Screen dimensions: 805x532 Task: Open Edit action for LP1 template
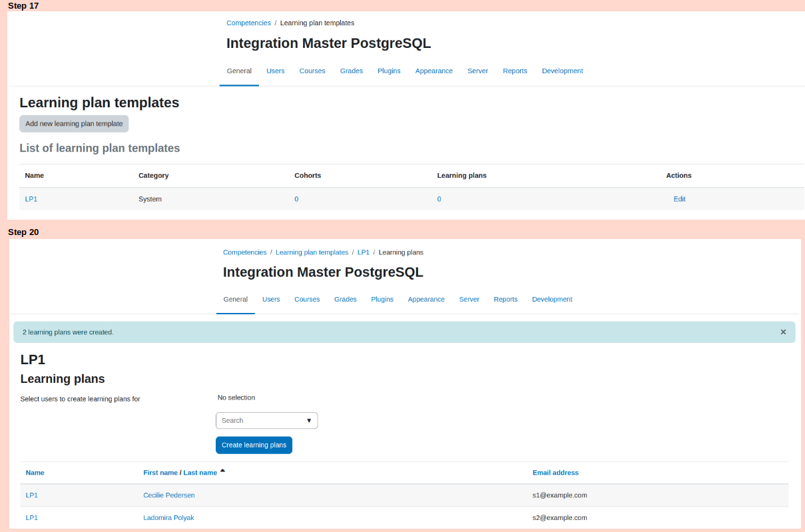click(x=679, y=199)
